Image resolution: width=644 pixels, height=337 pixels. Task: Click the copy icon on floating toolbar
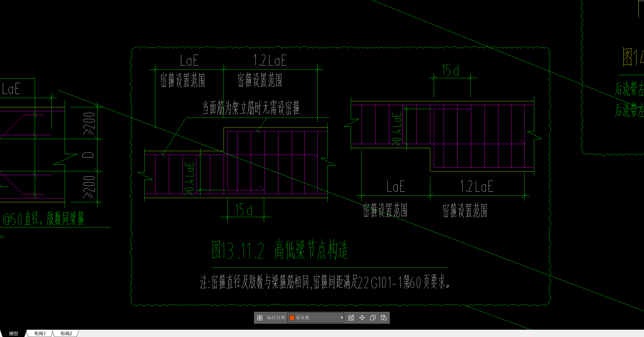click(x=373, y=318)
